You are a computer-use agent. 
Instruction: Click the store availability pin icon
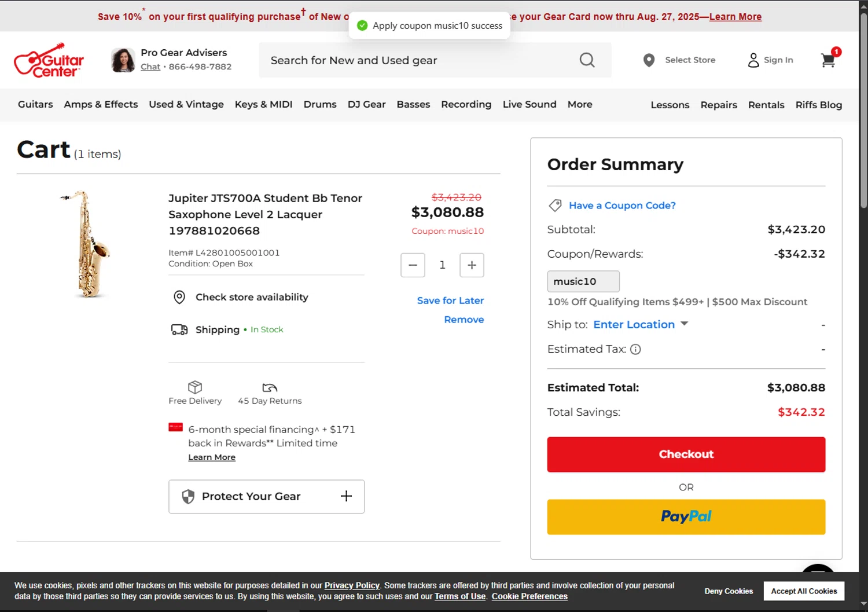pyautogui.click(x=179, y=297)
